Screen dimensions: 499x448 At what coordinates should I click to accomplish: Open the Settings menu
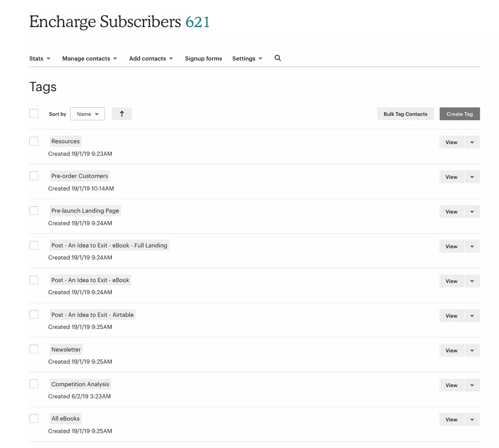tap(247, 59)
